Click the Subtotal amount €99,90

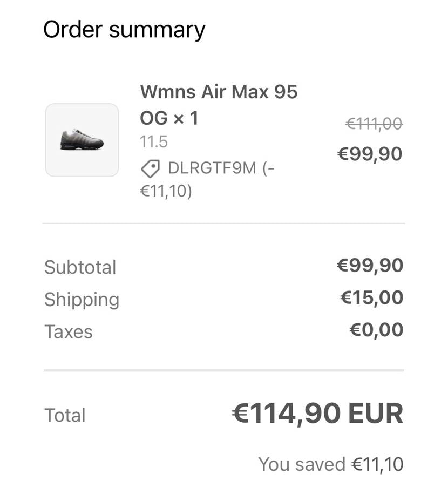370,266
